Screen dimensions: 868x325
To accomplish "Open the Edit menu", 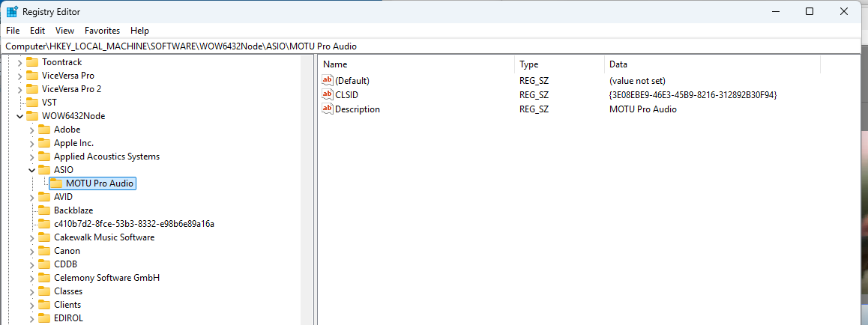I will (x=37, y=31).
